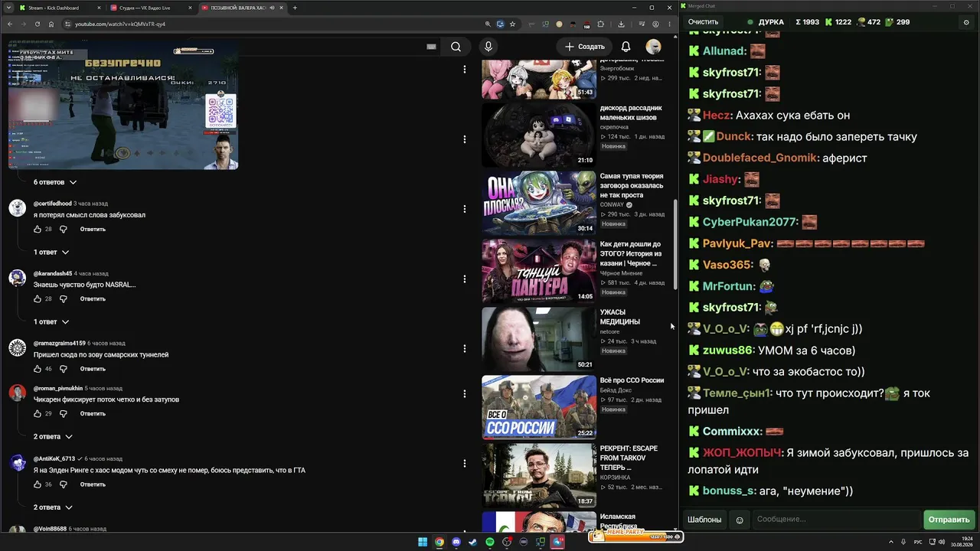Open the Windows Start menu
This screenshot has width=980, height=551.
[x=422, y=543]
